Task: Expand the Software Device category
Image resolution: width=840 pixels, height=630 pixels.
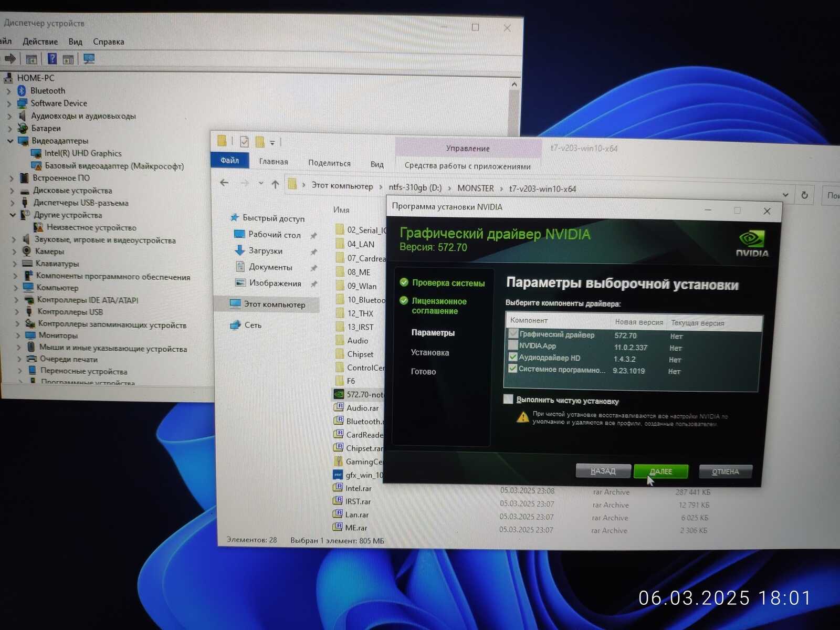Action: tap(9, 103)
